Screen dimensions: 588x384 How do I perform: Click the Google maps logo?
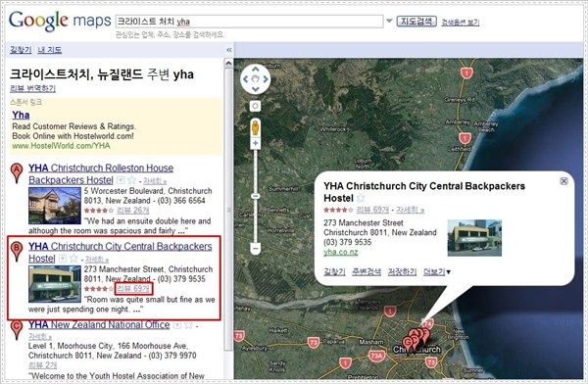click(60, 21)
